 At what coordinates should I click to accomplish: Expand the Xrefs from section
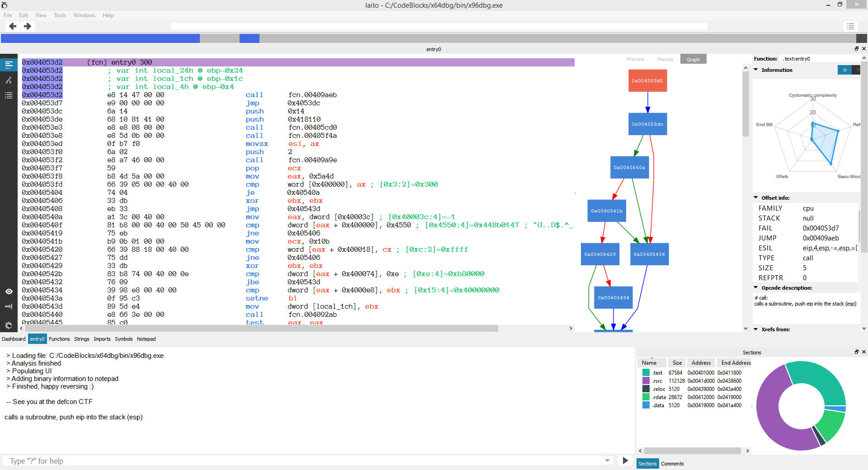(x=755, y=329)
